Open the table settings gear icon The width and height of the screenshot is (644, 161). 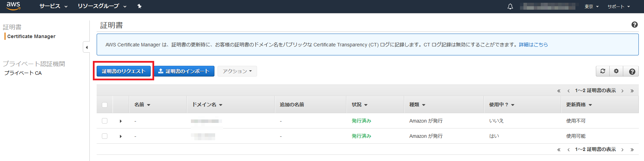[x=616, y=71]
